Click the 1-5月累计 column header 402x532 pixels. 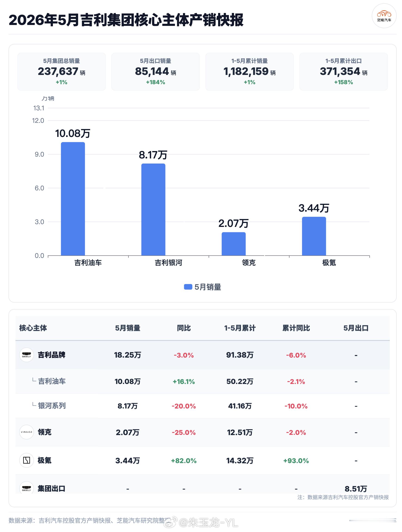(x=240, y=328)
